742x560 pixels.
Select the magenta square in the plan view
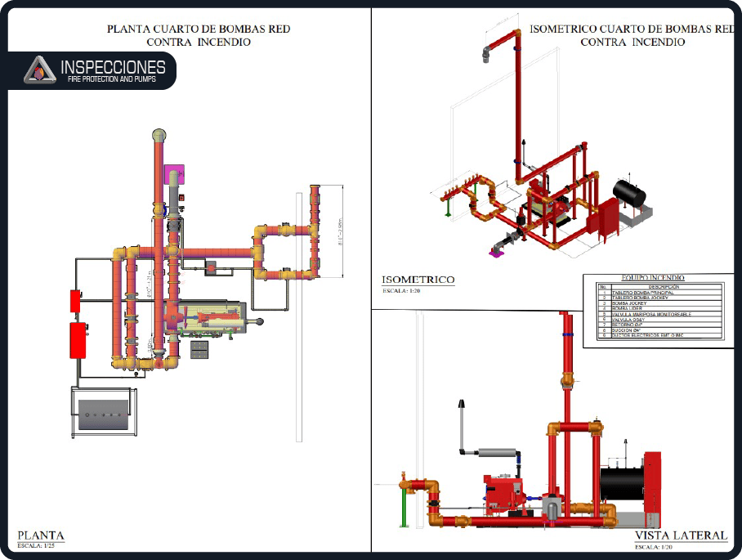(x=174, y=174)
